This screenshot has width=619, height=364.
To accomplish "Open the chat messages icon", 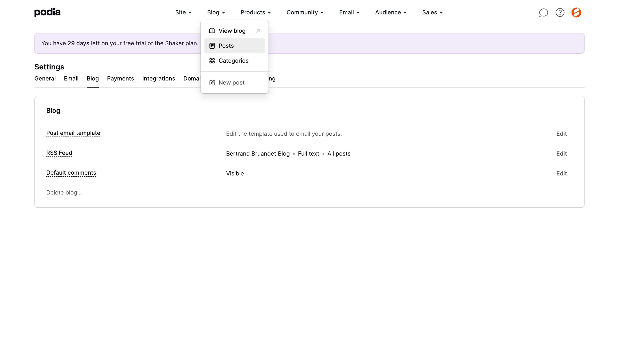I will [x=543, y=12].
